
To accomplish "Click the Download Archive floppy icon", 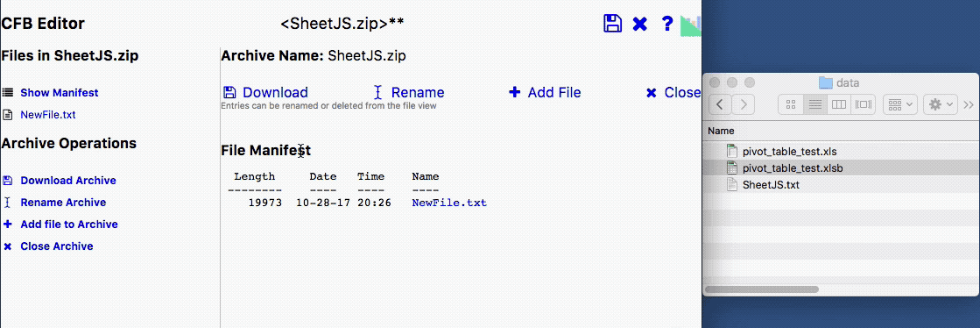I will coord(8,181).
